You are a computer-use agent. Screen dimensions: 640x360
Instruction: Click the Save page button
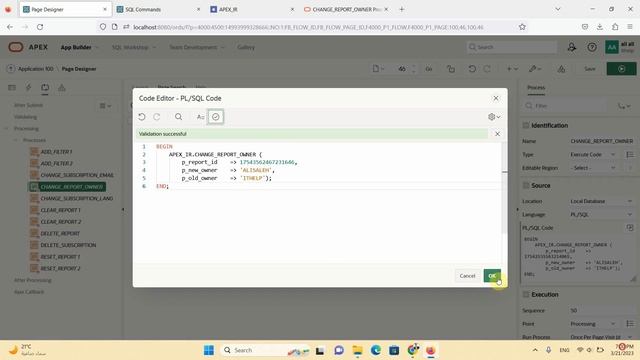click(590, 69)
